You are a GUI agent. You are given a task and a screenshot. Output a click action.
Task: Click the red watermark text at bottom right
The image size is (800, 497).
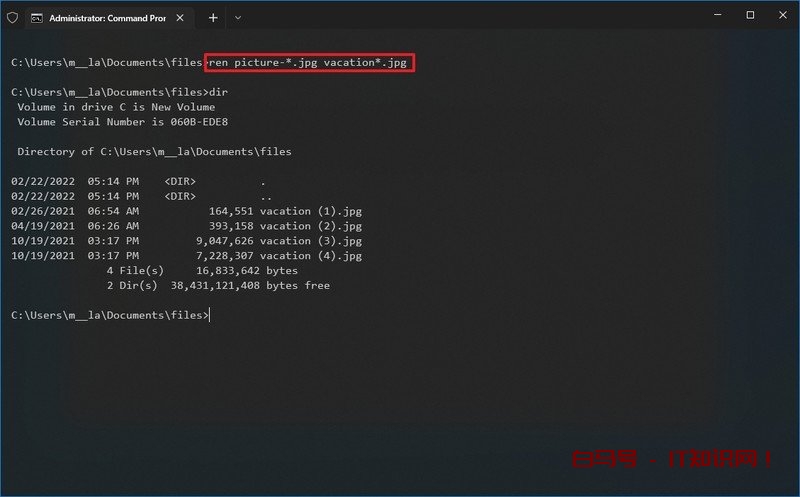tap(671, 460)
